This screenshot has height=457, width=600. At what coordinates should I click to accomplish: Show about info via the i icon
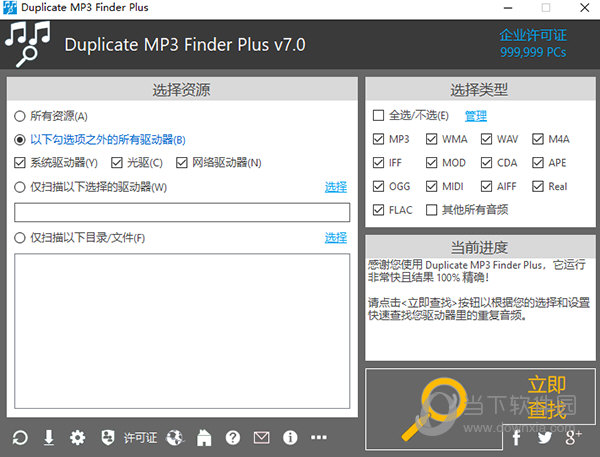click(290, 437)
